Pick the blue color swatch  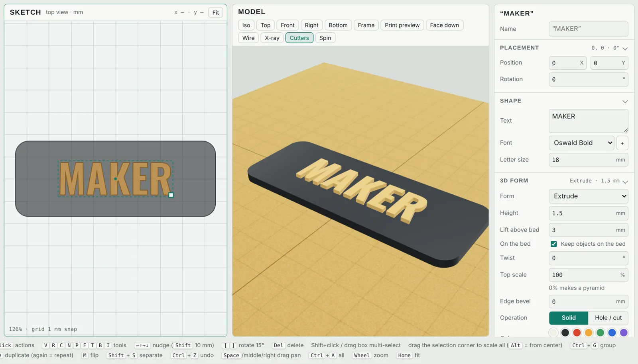(x=612, y=333)
